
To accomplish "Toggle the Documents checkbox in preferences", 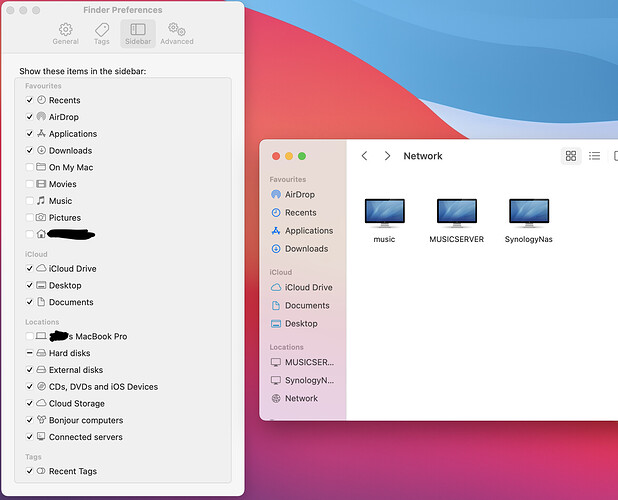I will (30, 302).
